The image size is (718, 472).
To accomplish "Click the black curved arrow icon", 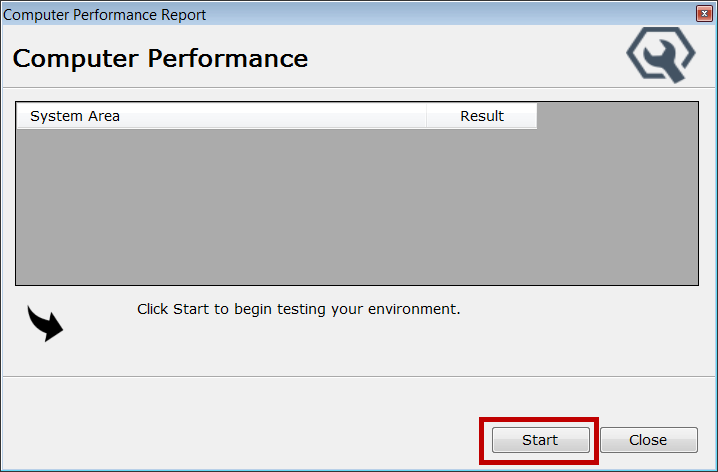I will click(x=45, y=323).
